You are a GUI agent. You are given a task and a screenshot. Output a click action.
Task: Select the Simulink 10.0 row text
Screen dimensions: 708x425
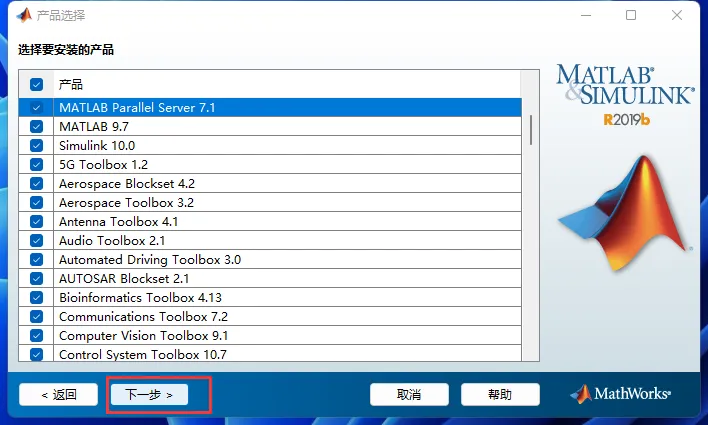pos(97,145)
